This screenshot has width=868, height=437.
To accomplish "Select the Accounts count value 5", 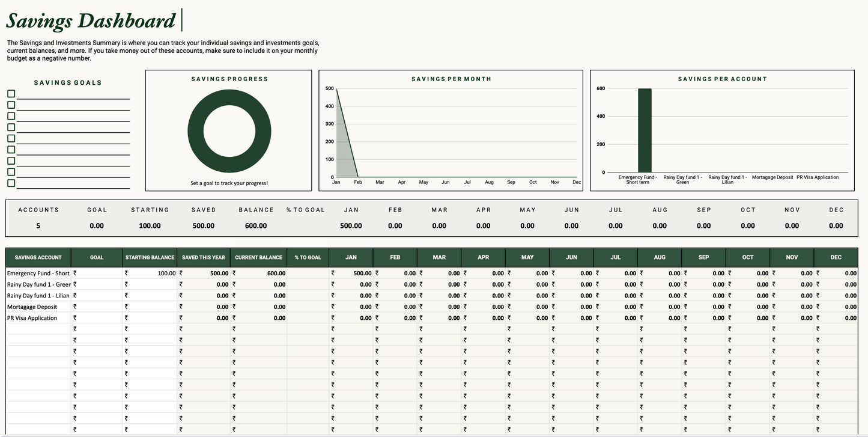I will (38, 226).
